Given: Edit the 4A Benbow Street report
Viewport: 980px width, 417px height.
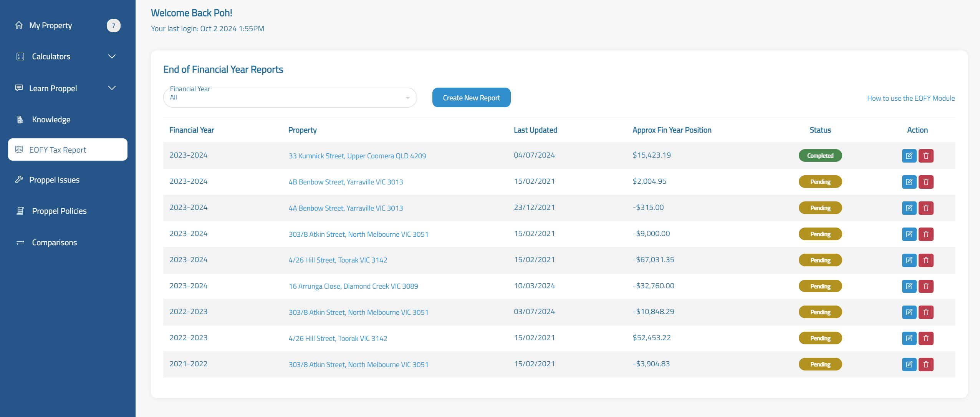Looking at the screenshot, I should pyautogui.click(x=909, y=208).
